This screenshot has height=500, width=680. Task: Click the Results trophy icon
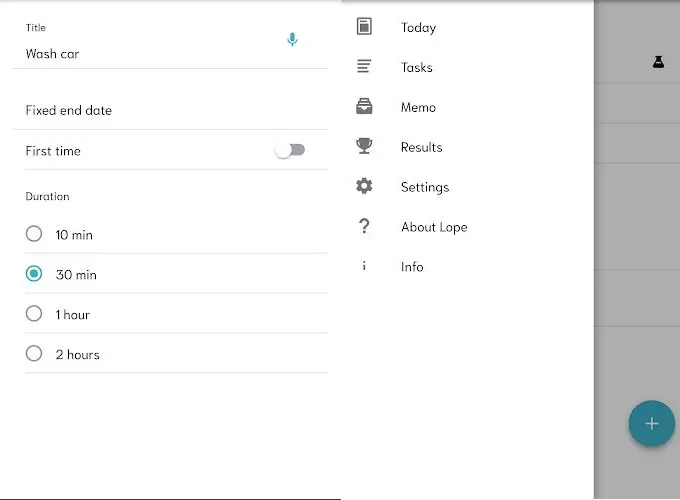coord(364,146)
